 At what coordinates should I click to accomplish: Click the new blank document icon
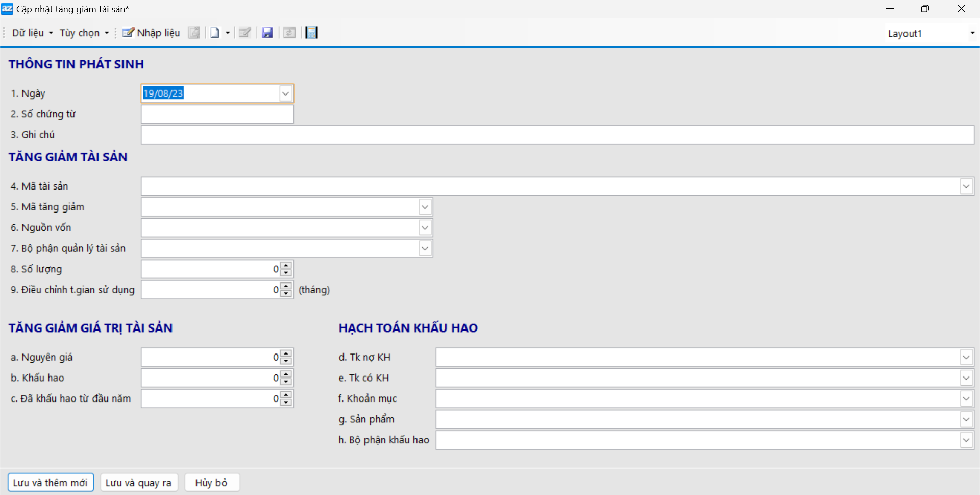(x=215, y=33)
